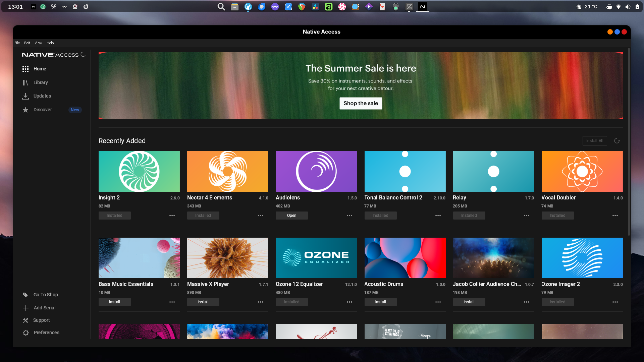Open the Edit menu
The width and height of the screenshot is (644, 362).
27,43
